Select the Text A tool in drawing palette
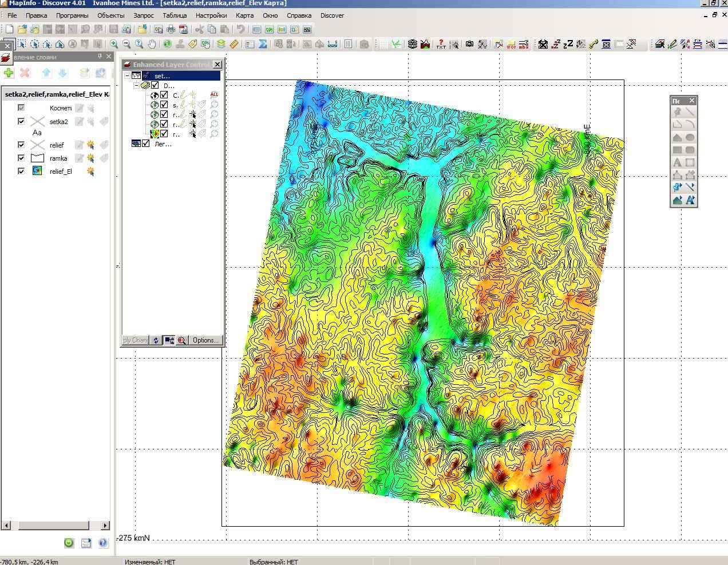Image resolution: width=728 pixels, height=565 pixels. coord(677,162)
